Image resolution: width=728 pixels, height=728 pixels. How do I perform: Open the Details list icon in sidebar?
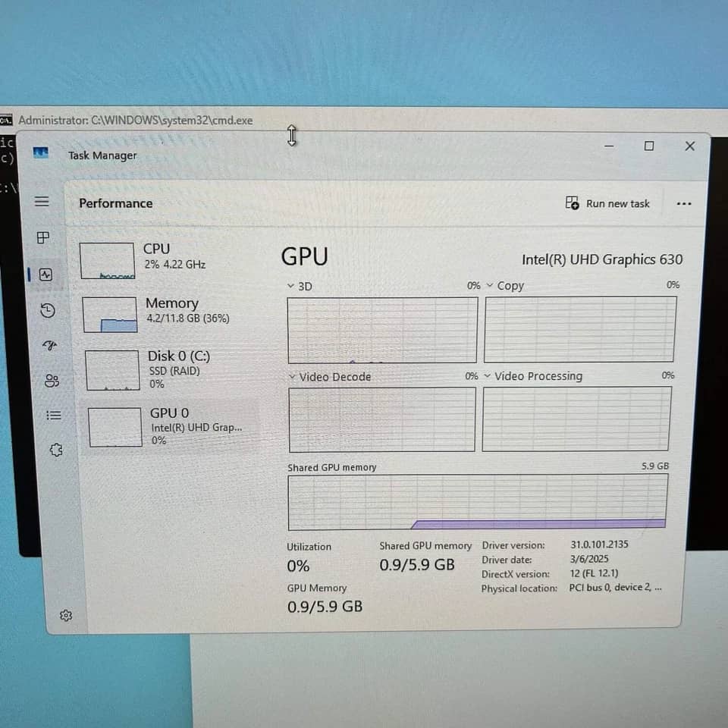tap(54, 415)
